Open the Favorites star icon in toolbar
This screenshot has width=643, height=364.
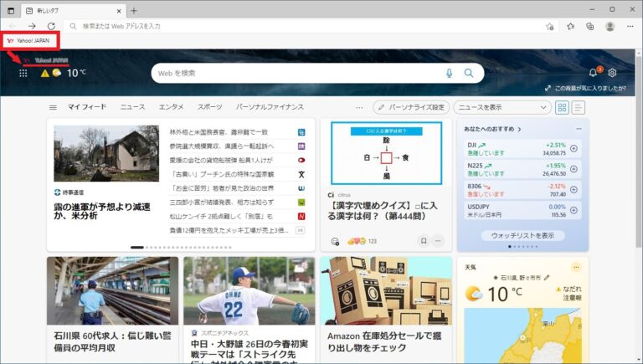[570, 26]
